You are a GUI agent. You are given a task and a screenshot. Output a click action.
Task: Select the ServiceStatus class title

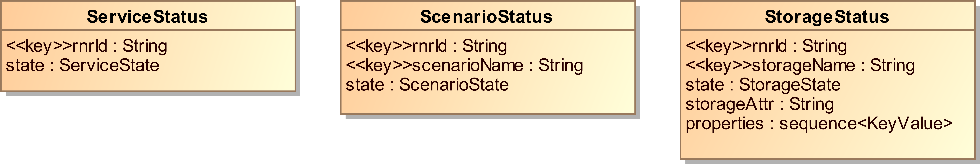147,17
